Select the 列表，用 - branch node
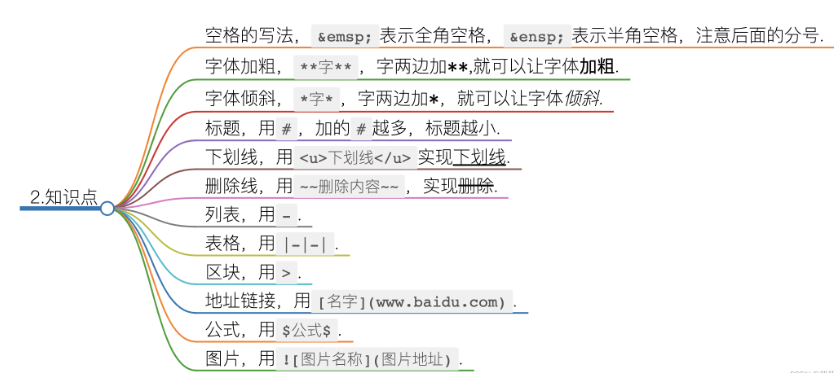834x373 pixels. click(x=253, y=215)
